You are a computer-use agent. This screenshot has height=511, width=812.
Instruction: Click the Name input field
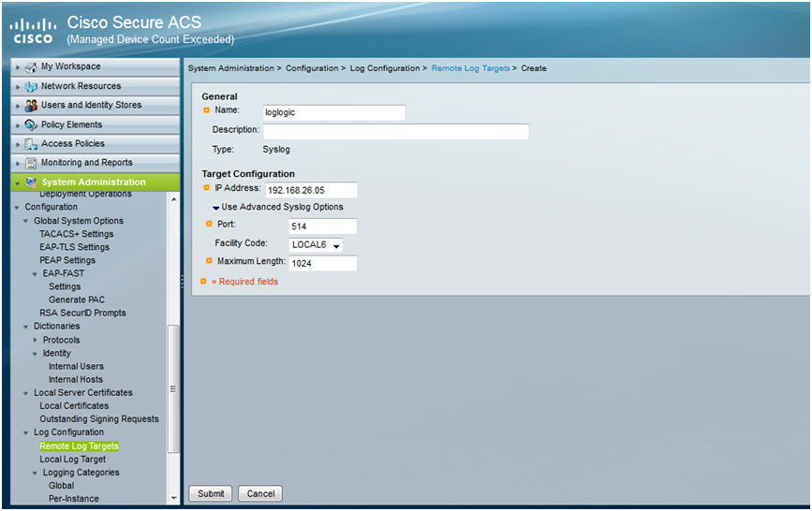point(334,112)
